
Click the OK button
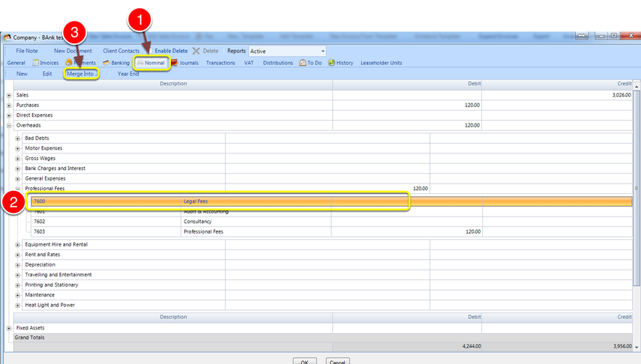[304, 361]
